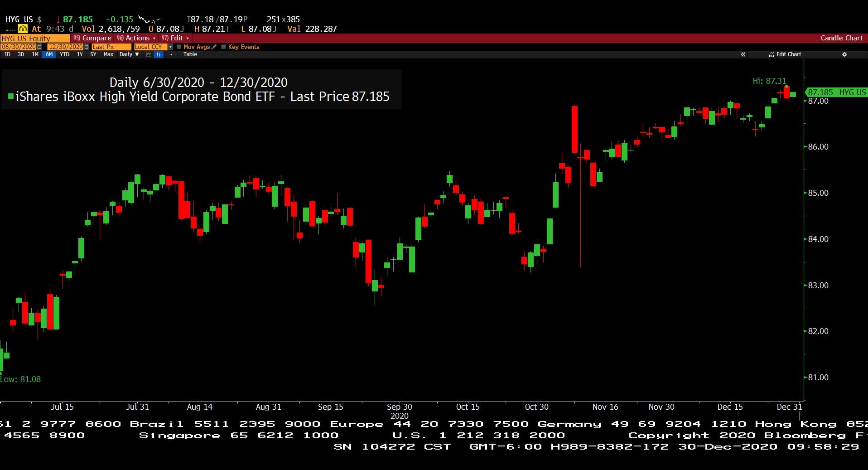The width and height of the screenshot is (868, 470).
Task: Click the green legend swatch for iShares series
Action: tap(11, 97)
